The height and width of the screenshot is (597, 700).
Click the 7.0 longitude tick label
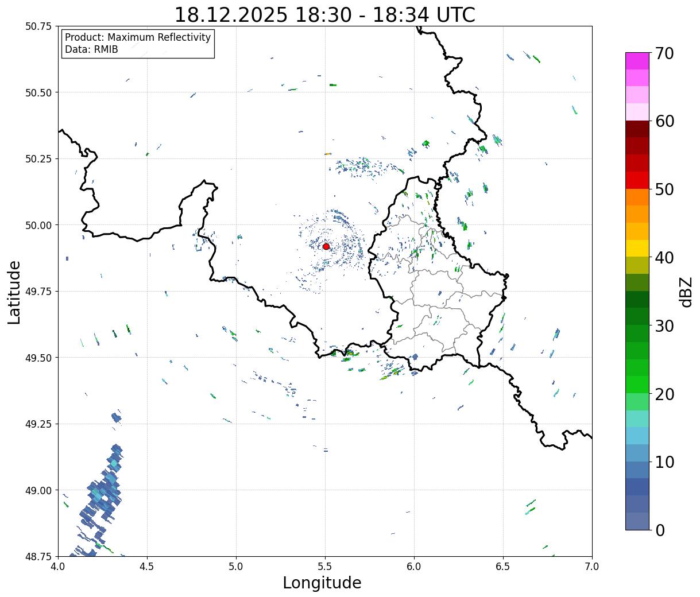click(x=592, y=567)
